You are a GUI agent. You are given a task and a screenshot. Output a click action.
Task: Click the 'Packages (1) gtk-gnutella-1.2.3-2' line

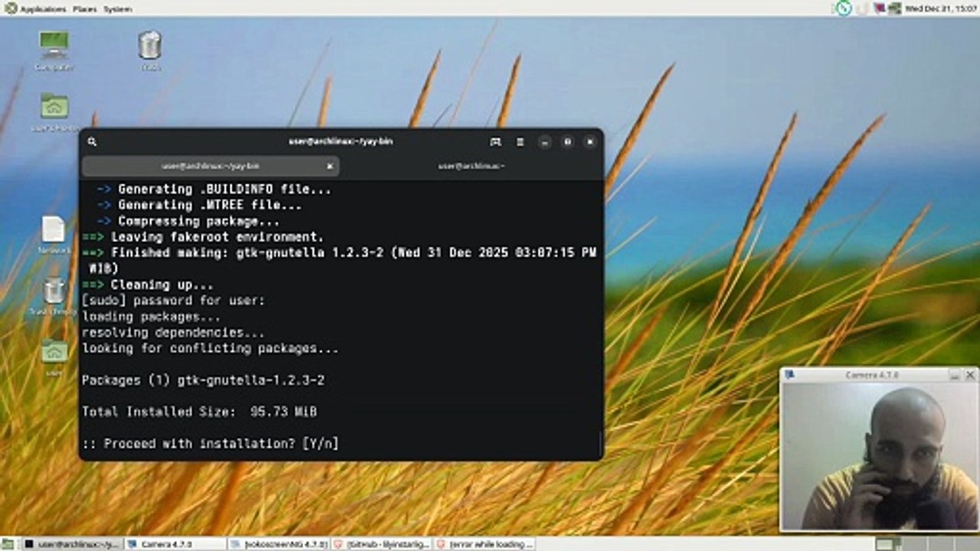tap(203, 380)
